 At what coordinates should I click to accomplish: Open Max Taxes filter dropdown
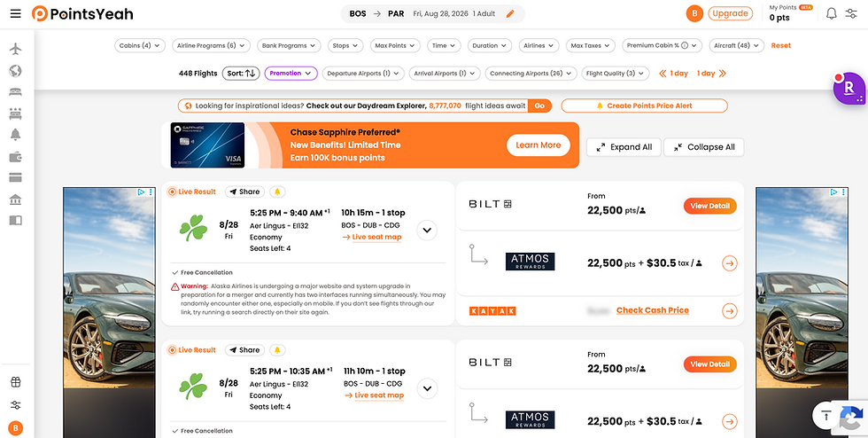[591, 45]
